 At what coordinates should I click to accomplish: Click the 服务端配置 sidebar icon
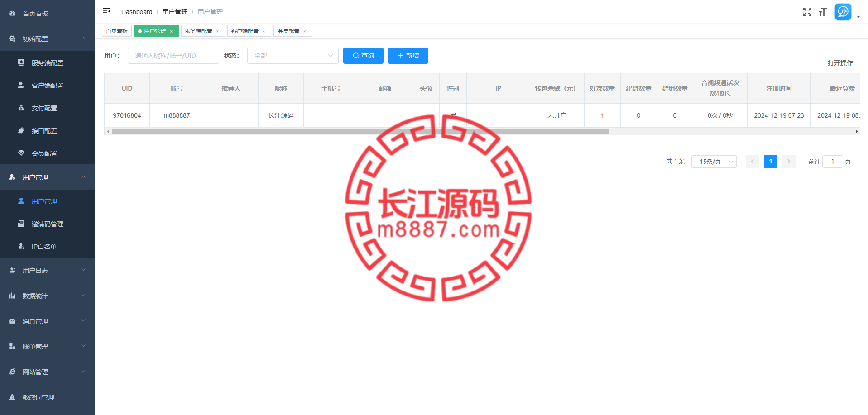21,62
